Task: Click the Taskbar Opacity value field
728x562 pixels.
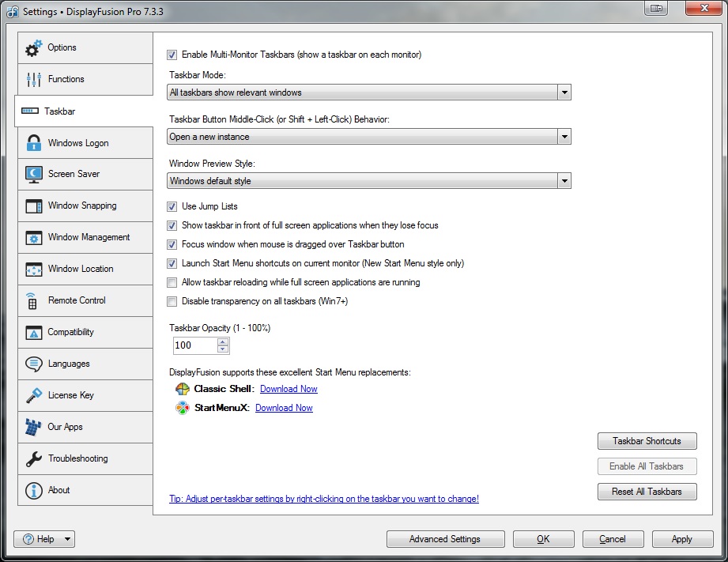Action: click(x=194, y=345)
